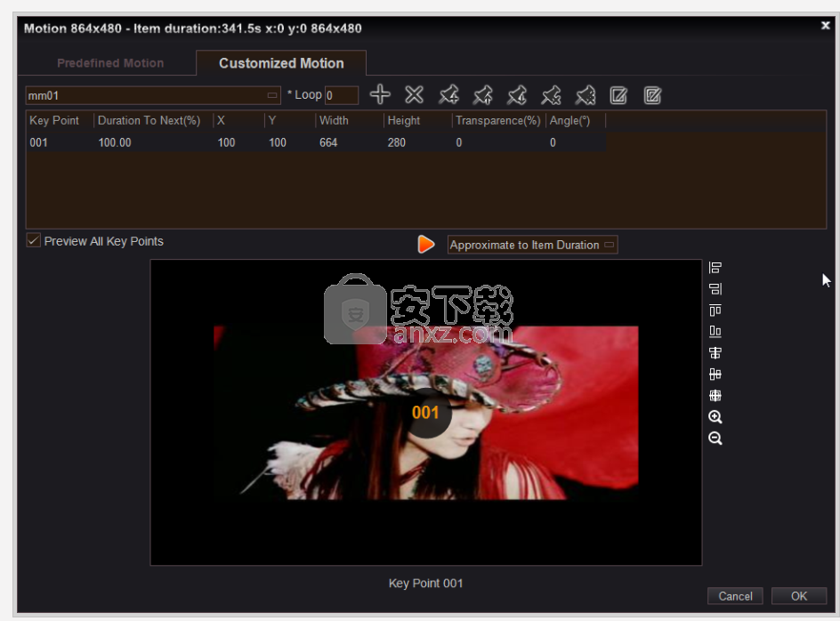This screenshot has width=840, height=621.
Task: Click the 001 key point marker in preview
Action: 426,413
